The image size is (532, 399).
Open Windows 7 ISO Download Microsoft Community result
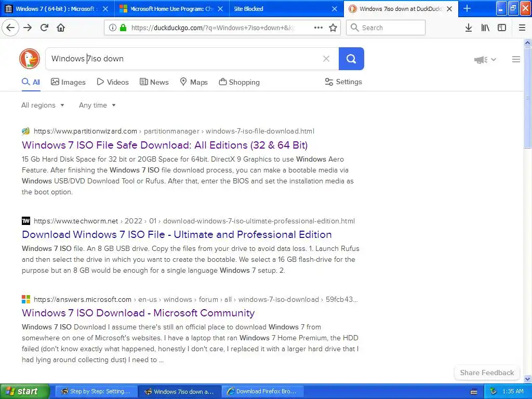(138, 313)
